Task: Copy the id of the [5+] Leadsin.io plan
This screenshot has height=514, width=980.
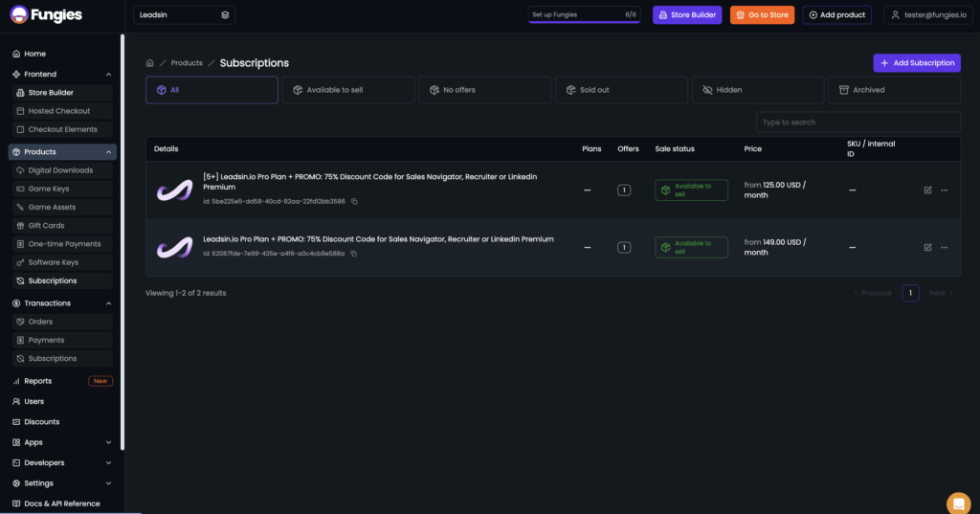Action: tap(354, 201)
